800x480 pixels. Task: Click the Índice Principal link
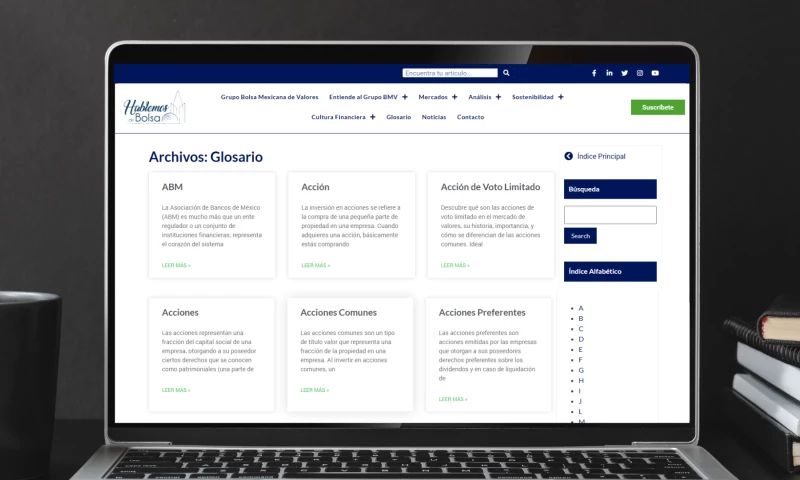[601, 156]
